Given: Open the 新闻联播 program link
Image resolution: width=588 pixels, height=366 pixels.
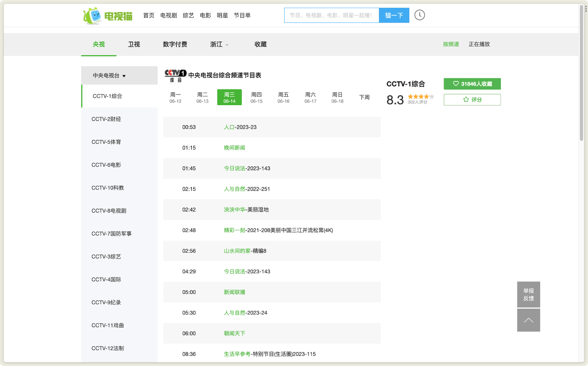Looking at the screenshot, I should tap(234, 292).
